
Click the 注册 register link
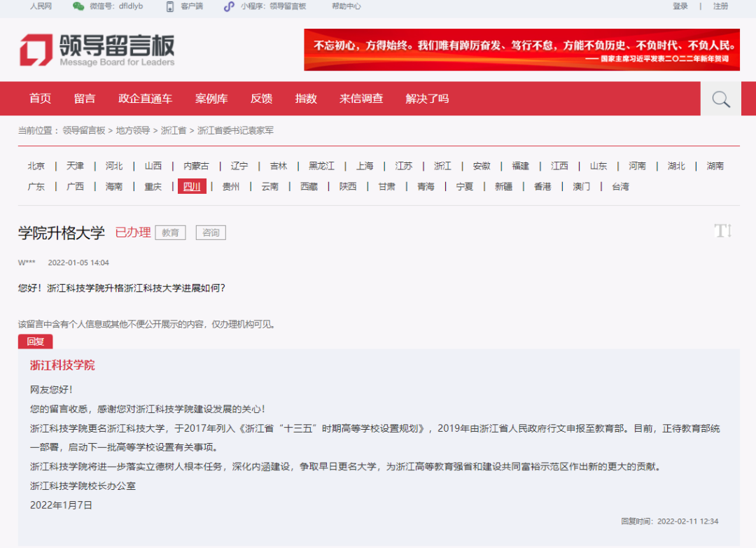[722, 8]
